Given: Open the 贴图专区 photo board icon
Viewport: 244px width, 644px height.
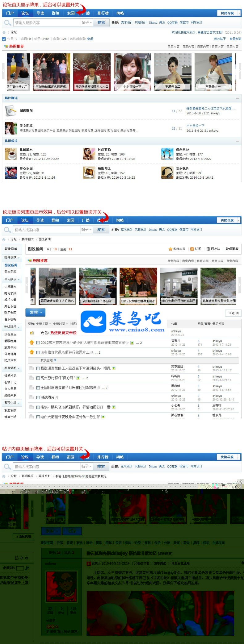Looking at the screenshot, I should [x=89, y=173].
